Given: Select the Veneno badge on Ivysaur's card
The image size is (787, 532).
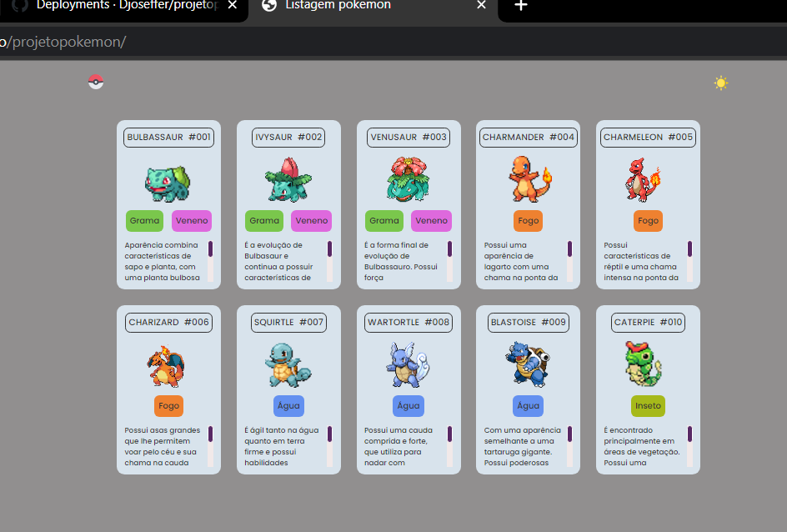Looking at the screenshot, I should [311, 220].
